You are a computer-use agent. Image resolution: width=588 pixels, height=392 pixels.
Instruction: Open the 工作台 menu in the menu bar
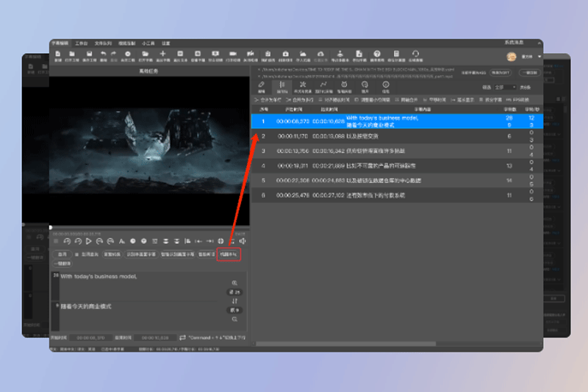click(82, 43)
